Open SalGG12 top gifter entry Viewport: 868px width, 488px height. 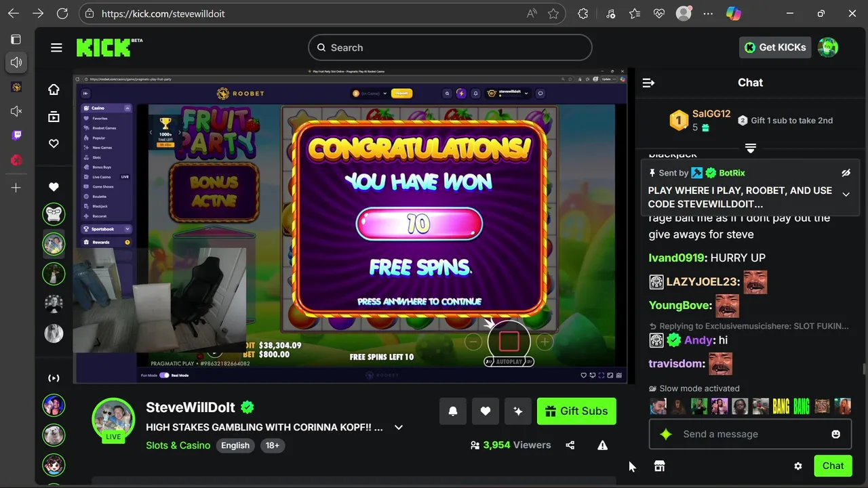(x=700, y=120)
